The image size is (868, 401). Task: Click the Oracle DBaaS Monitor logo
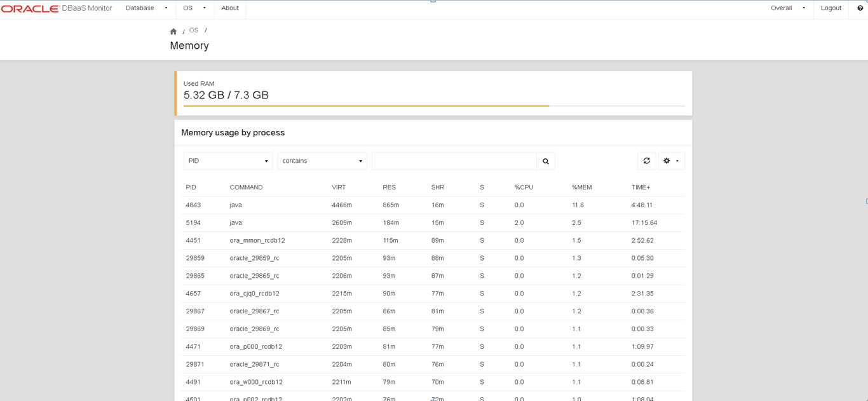click(58, 8)
